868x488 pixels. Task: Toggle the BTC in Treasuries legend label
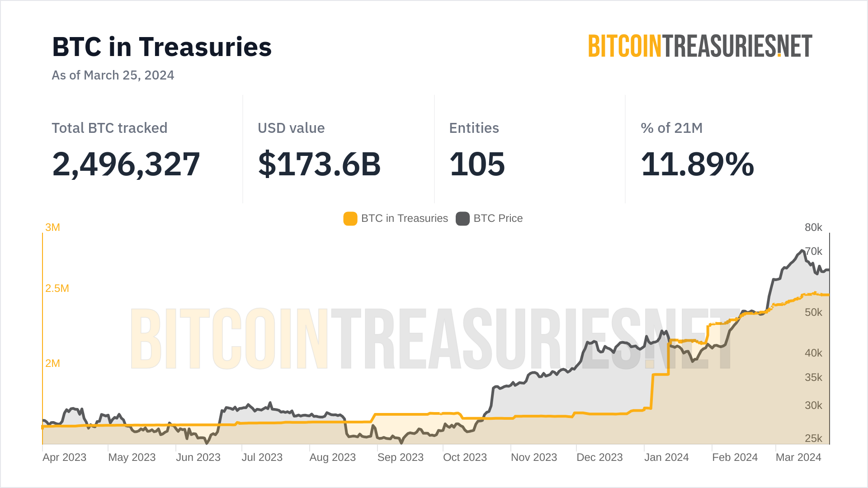pyautogui.click(x=404, y=219)
